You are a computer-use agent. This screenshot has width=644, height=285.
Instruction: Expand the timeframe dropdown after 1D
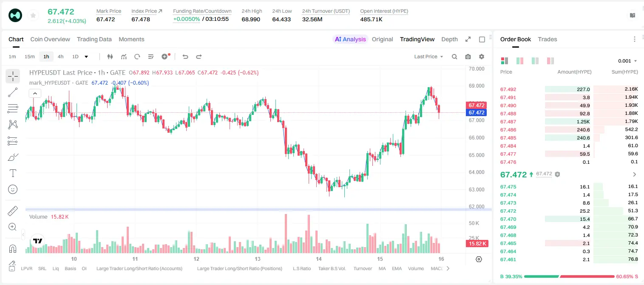click(x=86, y=57)
